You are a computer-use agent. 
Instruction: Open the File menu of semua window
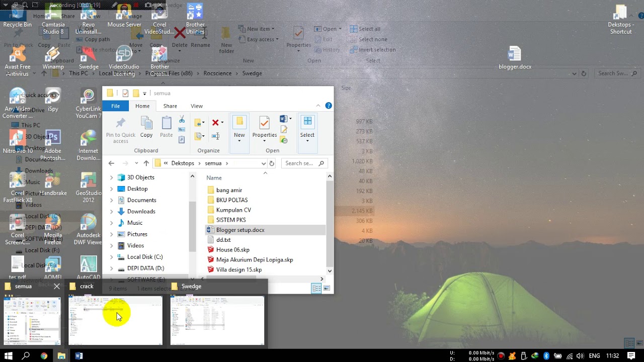115,106
